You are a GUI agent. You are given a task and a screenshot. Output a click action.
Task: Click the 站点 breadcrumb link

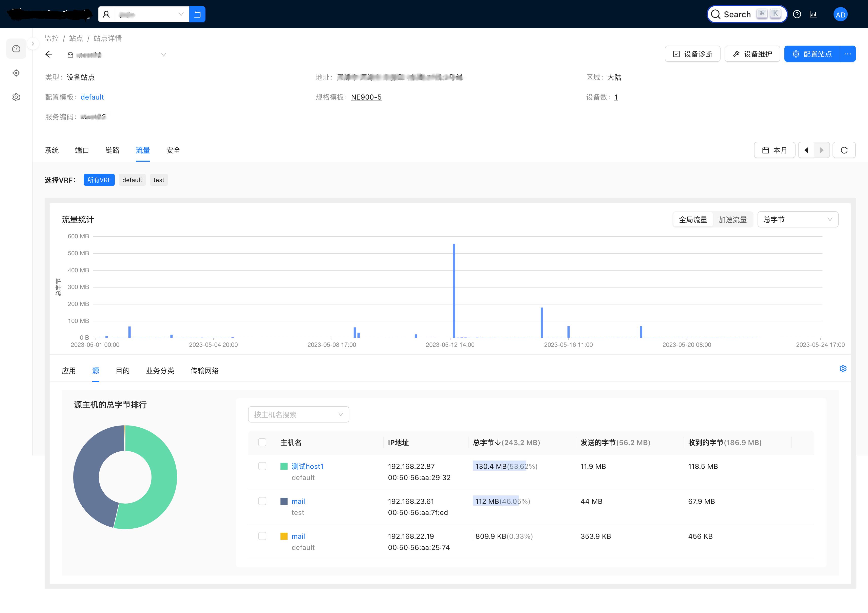pos(76,38)
